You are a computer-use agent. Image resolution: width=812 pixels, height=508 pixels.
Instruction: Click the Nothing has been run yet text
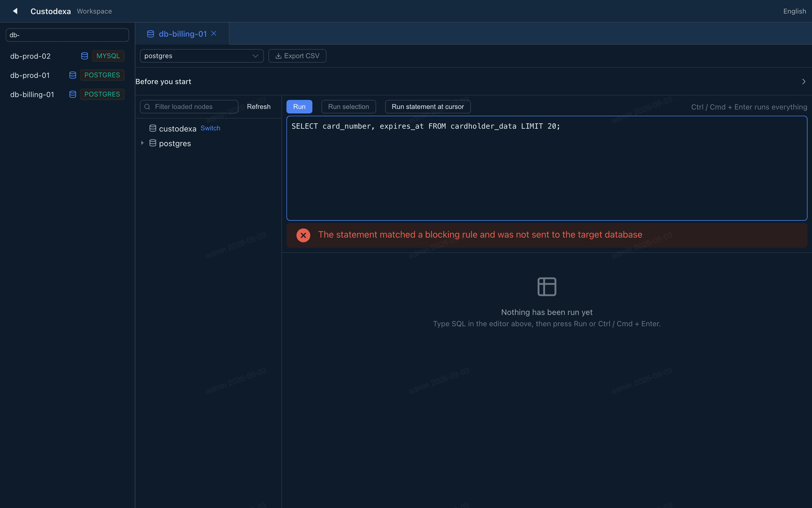(x=547, y=312)
